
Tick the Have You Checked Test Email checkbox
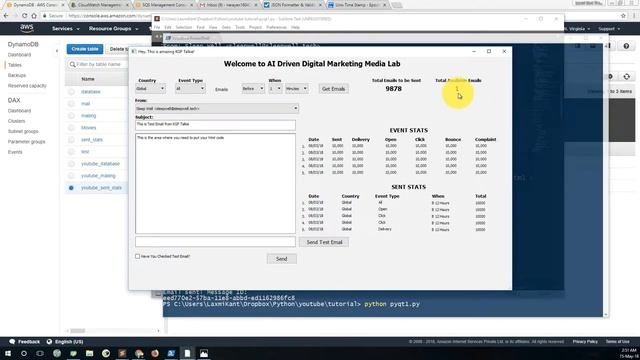coord(138,256)
